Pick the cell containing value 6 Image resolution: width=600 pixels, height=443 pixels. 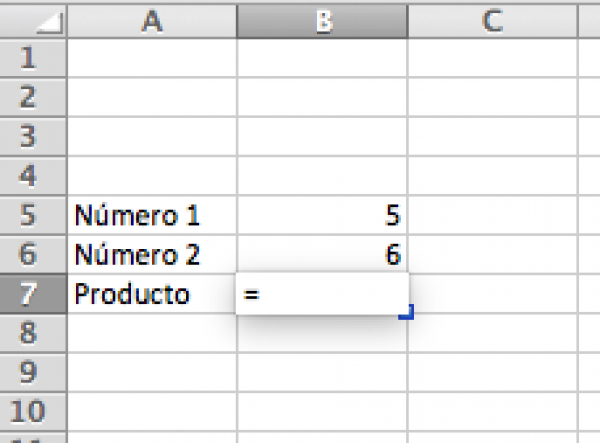pos(322,255)
